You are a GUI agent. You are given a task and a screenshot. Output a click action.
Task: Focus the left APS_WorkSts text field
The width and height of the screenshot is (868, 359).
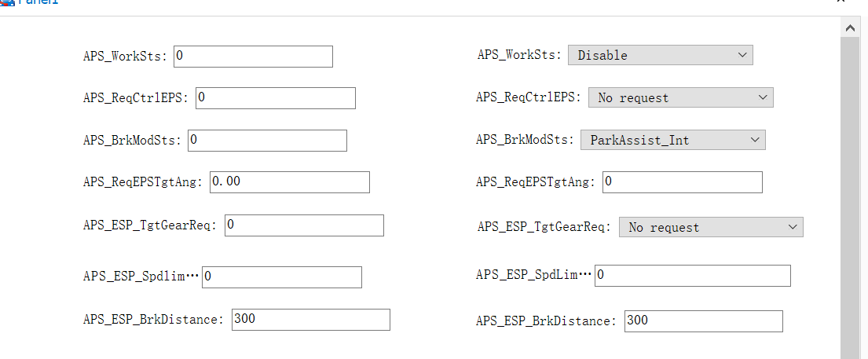(253, 57)
